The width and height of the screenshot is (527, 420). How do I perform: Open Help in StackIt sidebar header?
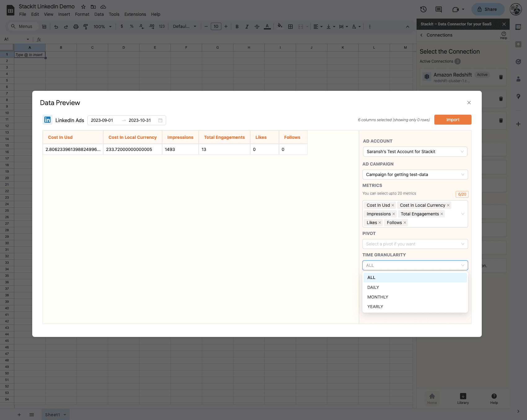tap(504, 35)
